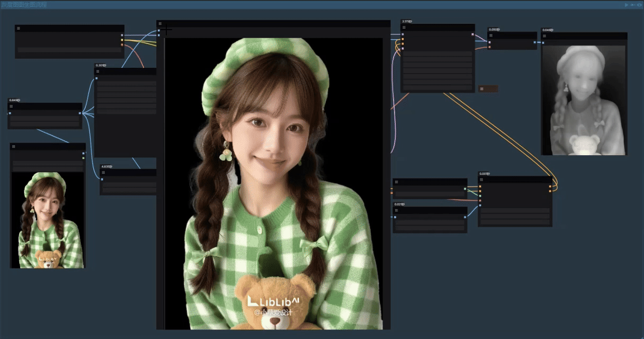Open menu icon of the 0.001秒 node
The height and width of the screenshot is (339, 644).
click(x=481, y=179)
